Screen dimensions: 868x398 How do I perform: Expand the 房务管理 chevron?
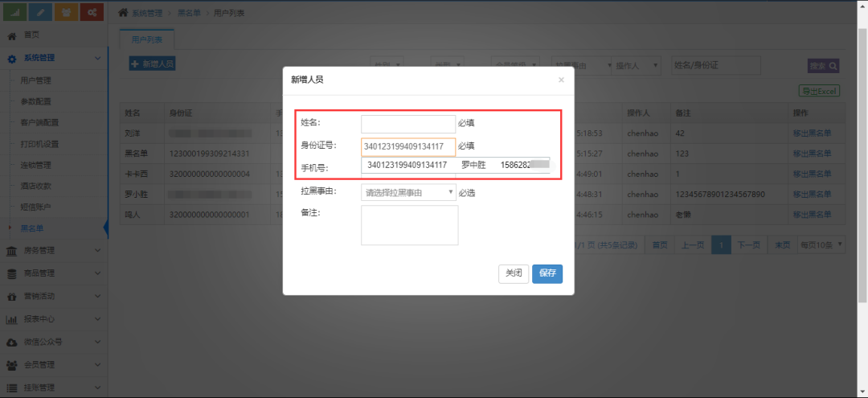(x=97, y=251)
